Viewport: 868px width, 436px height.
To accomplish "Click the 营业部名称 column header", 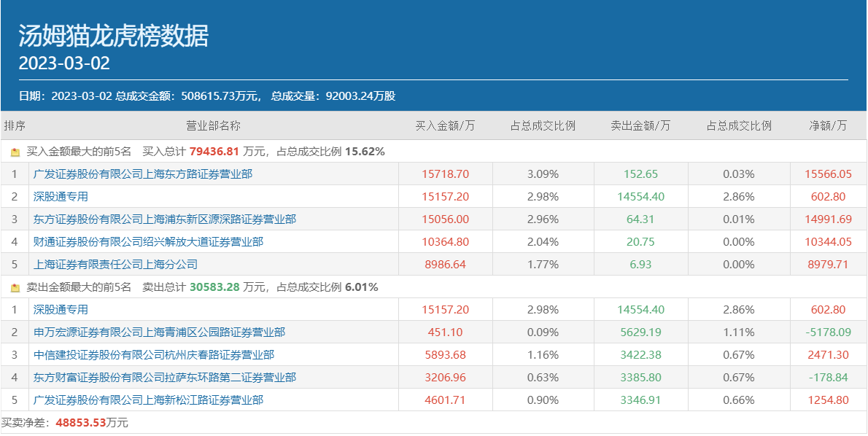I will [x=213, y=126].
